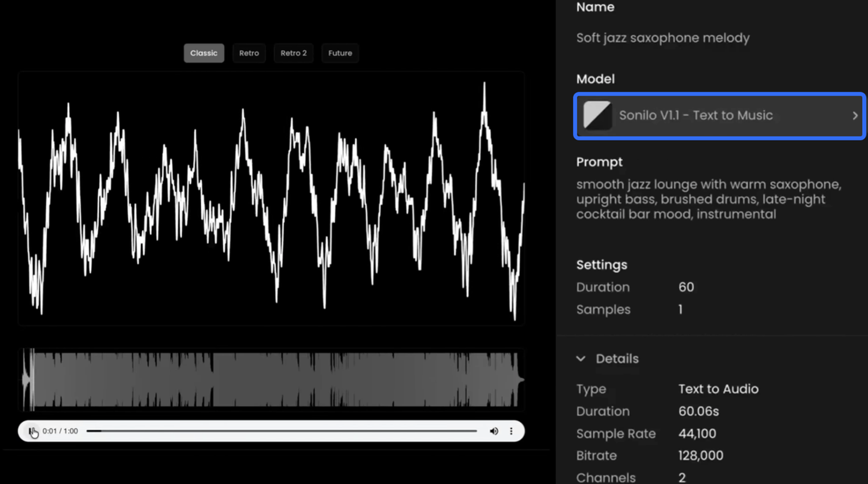
Task: Switch to the Retro 2 visualizer
Action: (x=293, y=53)
